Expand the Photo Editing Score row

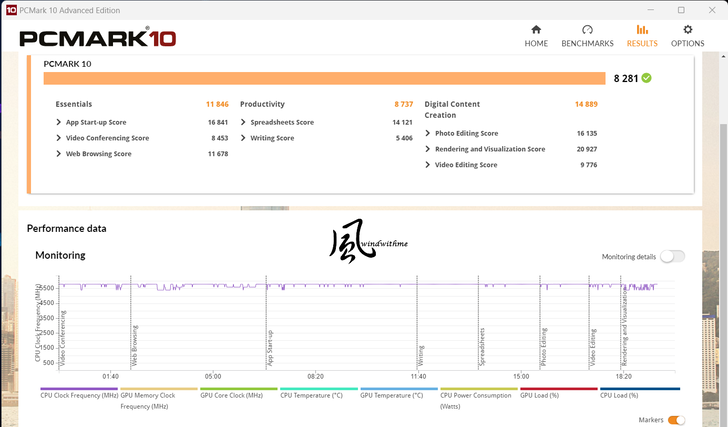[x=428, y=133]
